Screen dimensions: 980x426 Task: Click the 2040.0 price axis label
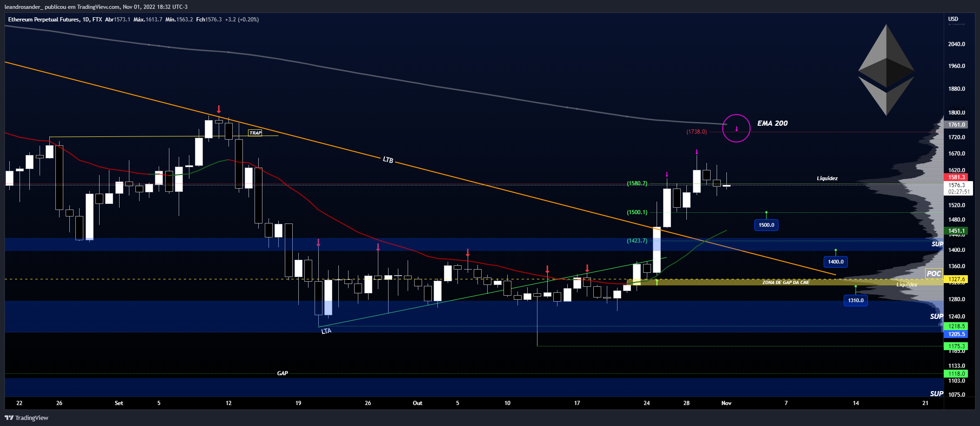tap(957, 44)
